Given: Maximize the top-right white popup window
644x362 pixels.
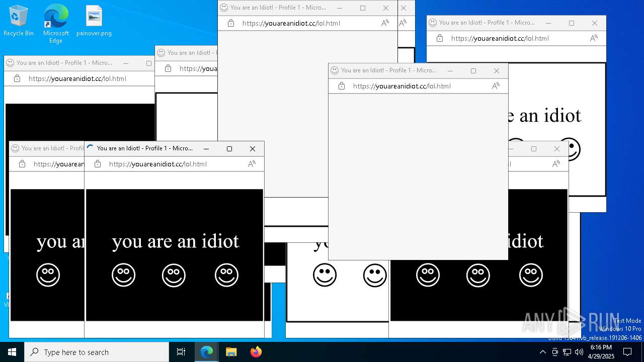Looking at the screenshot, I should pos(572,23).
